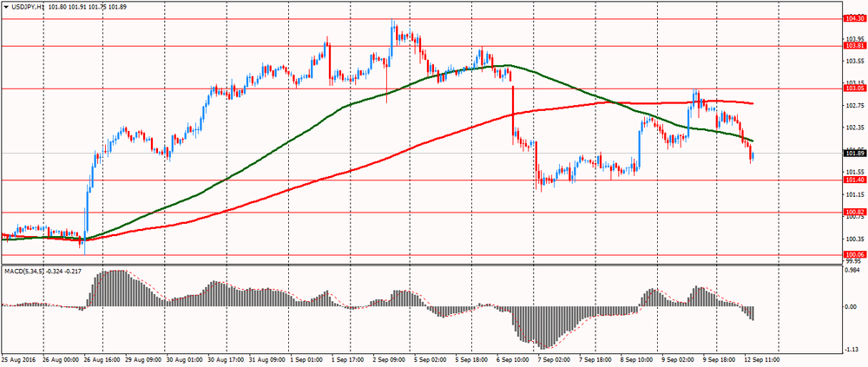Click the 103.95 price scale value
This screenshot has height=367, width=868.
coord(854,39)
